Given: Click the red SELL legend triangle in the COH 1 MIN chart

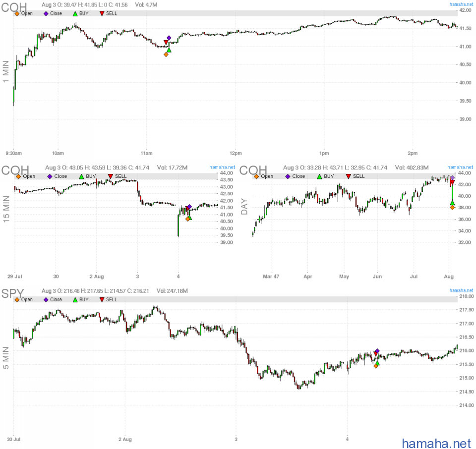Looking at the screenshot, I should pos(102,13).
